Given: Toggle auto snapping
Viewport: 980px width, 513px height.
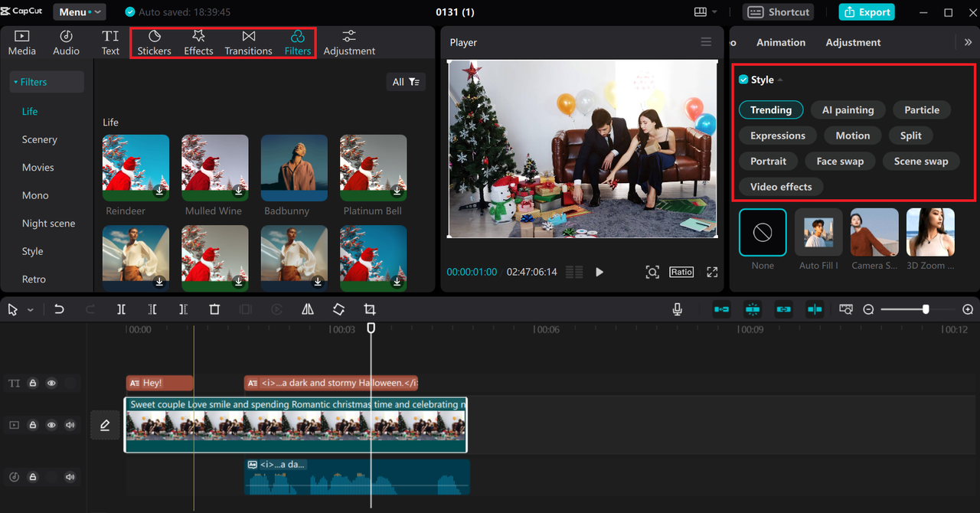Looking at the screenshot, I should (x=753, y=309).
